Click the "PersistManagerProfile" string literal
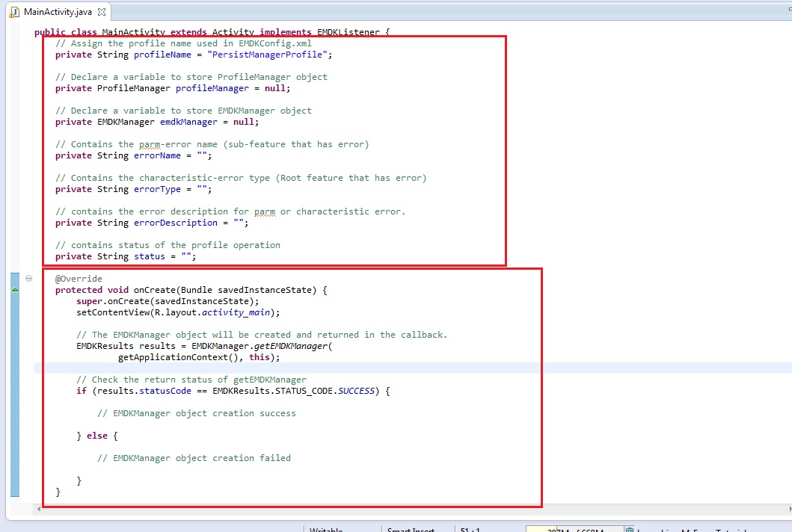Screen dimensions: 792x532 tap(268, 55)
